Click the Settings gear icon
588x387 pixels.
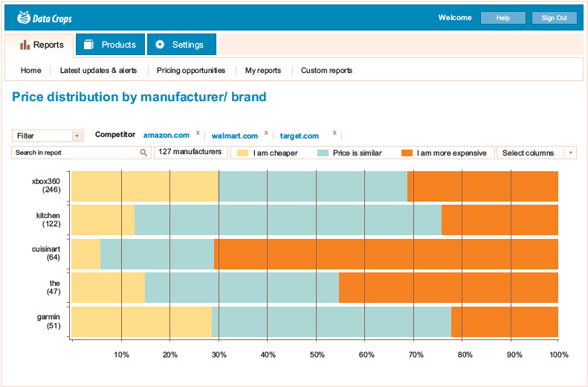(x=160, y=45)
